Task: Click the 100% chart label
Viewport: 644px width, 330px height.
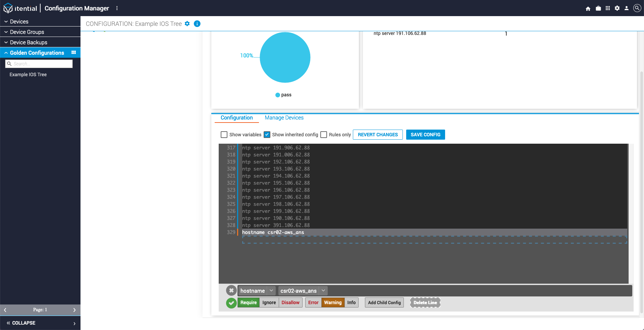Action: click(x=247, y=55)
